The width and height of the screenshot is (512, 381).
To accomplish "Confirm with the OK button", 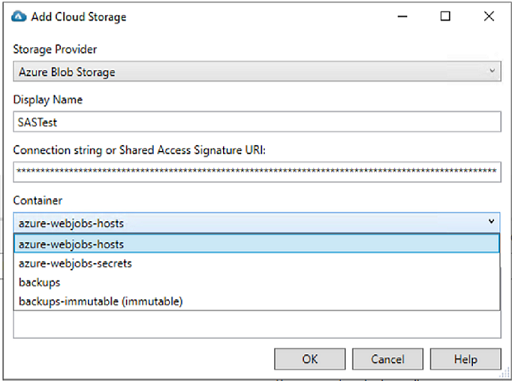I will click(310, 359).
